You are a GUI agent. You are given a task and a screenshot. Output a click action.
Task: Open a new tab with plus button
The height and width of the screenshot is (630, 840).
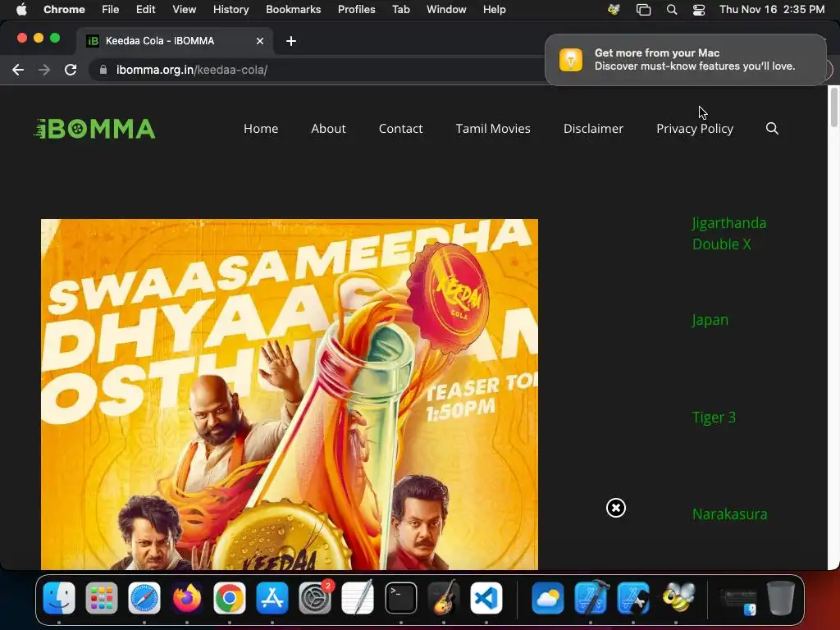pyautogui.click(x=291, y=41)
